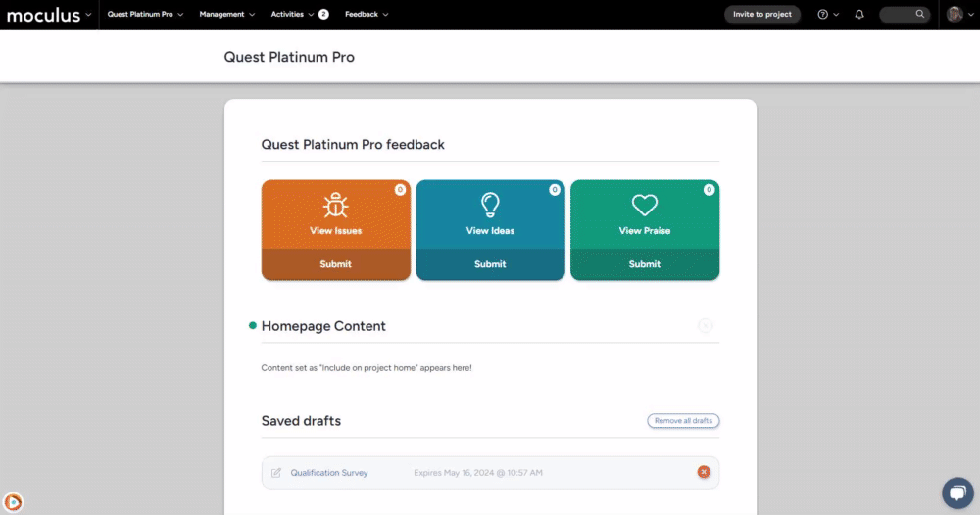
Task: Click the lightbulb icon on View Ideas
Action: [490, 205]
